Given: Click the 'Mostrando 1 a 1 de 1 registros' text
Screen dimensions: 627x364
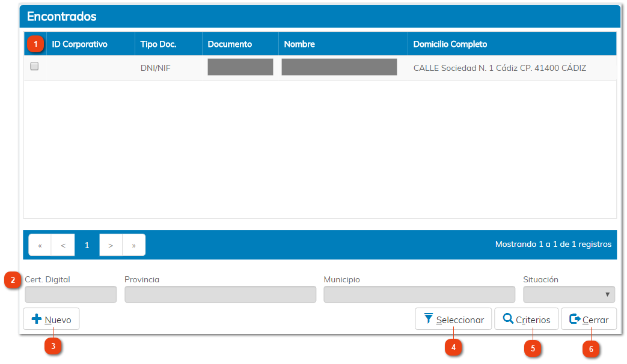Looking at the screenshot, I should pyautogui.click(x=554, y=244).
